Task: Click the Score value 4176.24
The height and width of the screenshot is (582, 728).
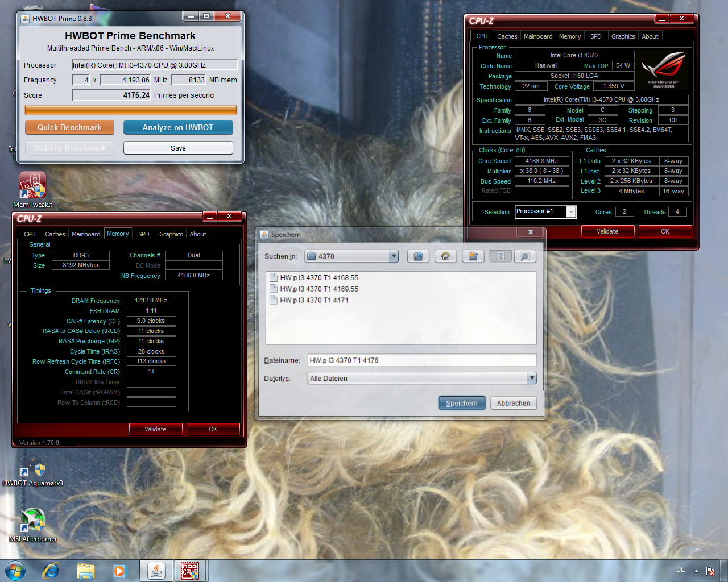Action: [111, 95]
